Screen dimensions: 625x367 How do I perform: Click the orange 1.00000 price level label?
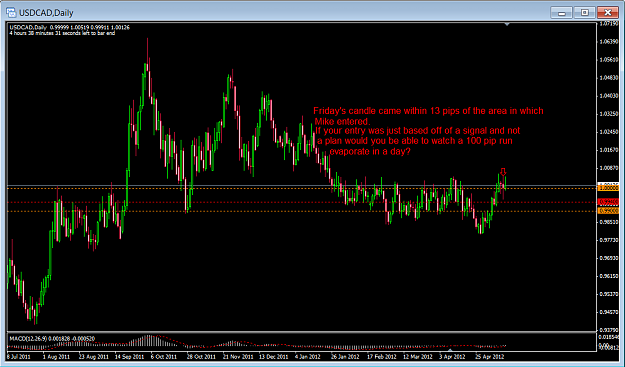608,187
